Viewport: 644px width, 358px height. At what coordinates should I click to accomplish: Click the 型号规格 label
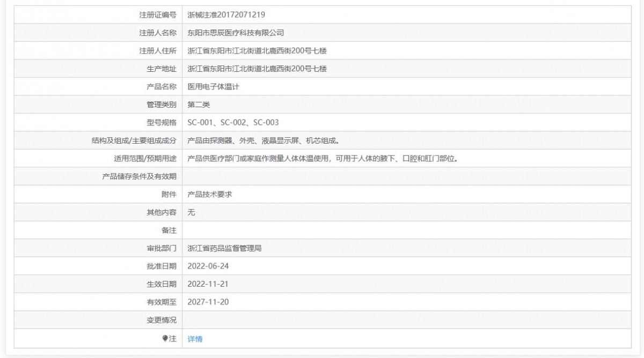[x=162, y=123]
